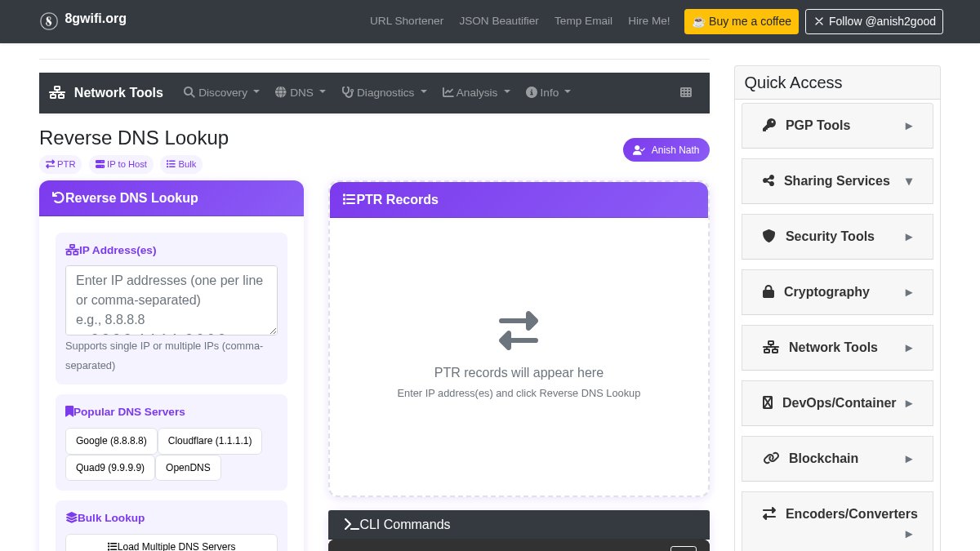Viewport: 980px width, 551px height.
Task: Click the DevOps/Container icon
Action: tap(768, 402)
